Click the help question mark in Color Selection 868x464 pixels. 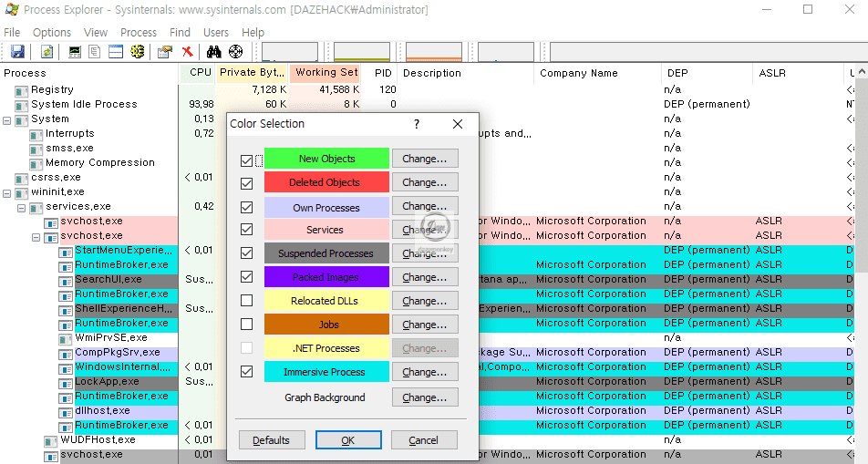(417, 124)
